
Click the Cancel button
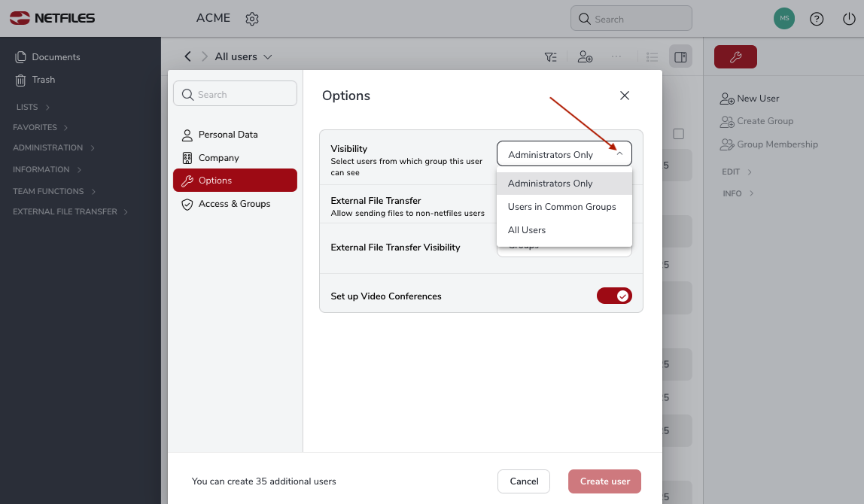[524, 481]
